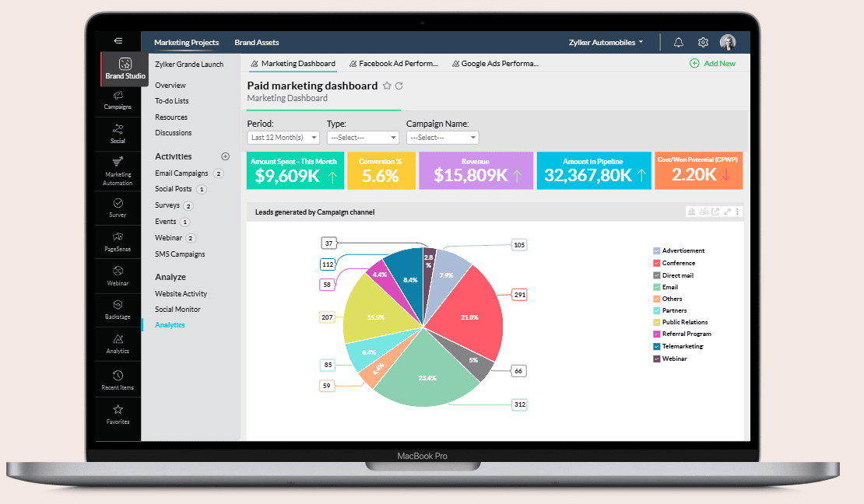Click the Amount Spent - This Month card
Image resolution: width=864 pixels, height=504 pixels.
[295, 171]
